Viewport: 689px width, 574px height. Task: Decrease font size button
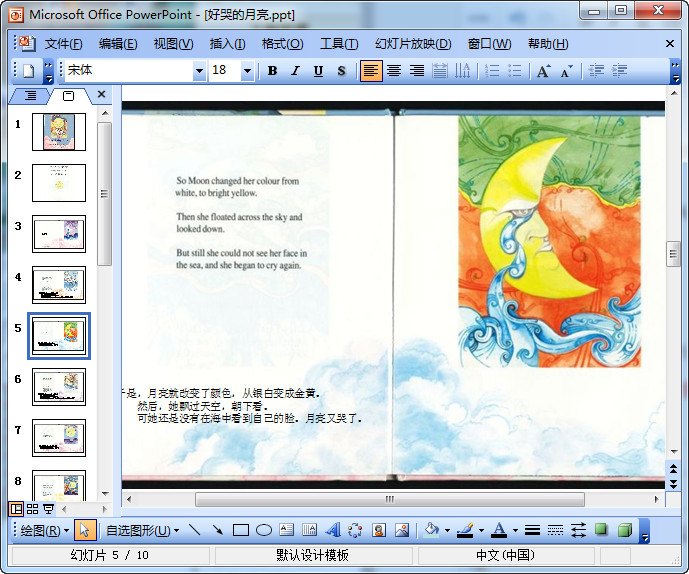566,71
